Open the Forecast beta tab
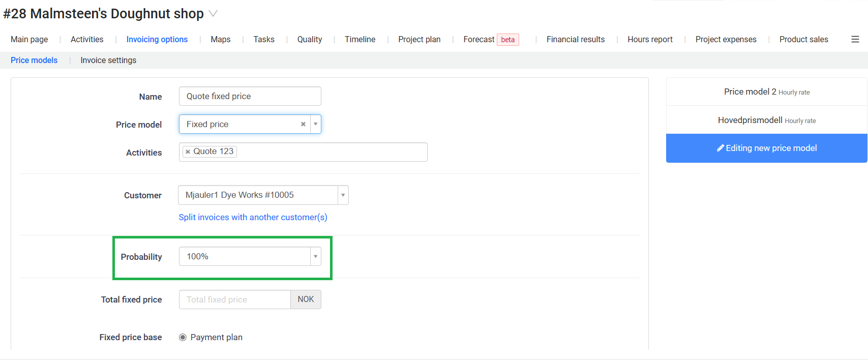Viewport: 868px width, 360px height. [491, 39]
